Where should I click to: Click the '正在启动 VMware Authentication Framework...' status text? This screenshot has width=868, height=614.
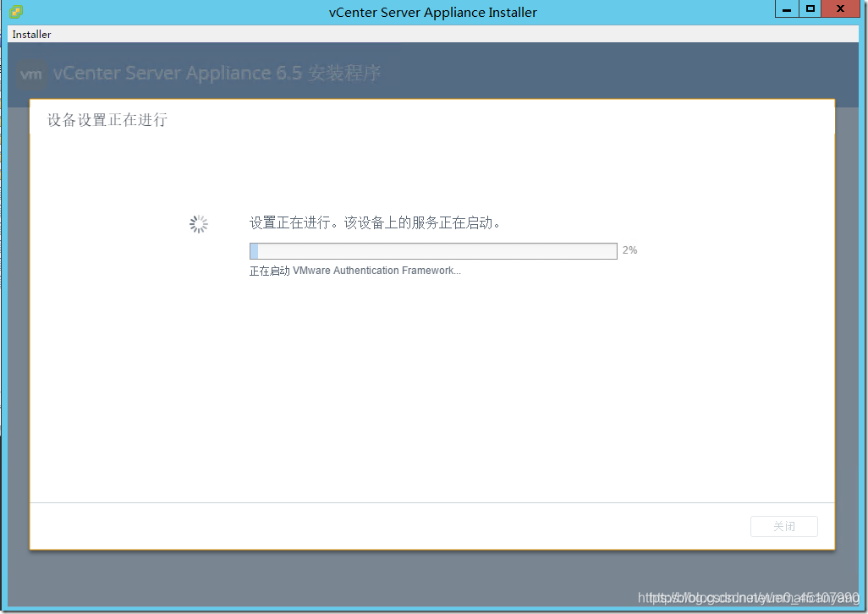[x=354, y=271]
